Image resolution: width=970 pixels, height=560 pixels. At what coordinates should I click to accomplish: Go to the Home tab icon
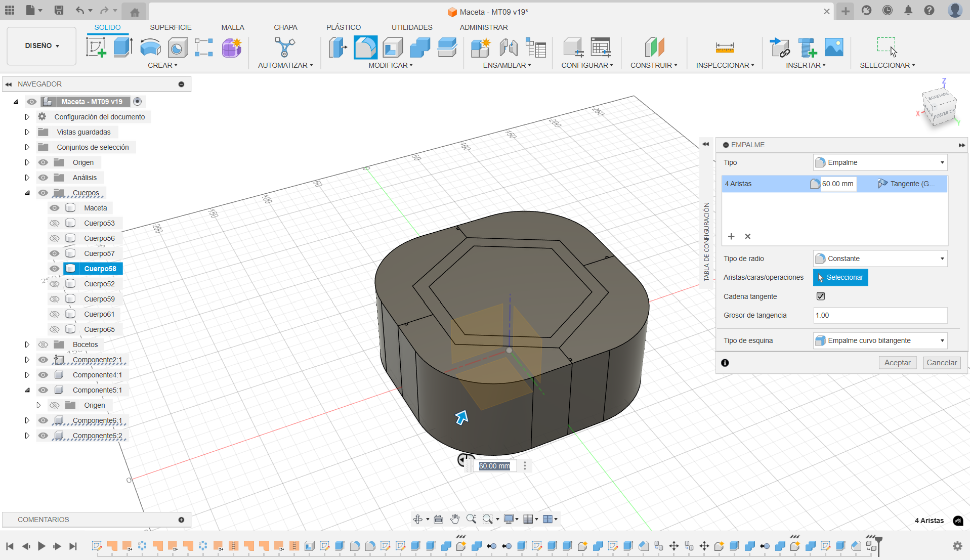point(135,12)
